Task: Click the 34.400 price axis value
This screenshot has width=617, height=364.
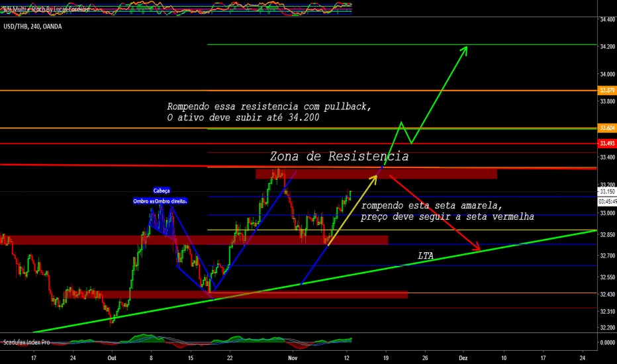Action: 608,19
